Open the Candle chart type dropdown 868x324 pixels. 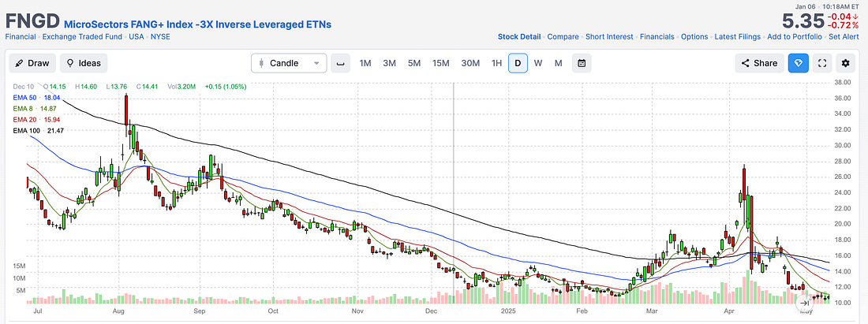[x=289, y=63]
